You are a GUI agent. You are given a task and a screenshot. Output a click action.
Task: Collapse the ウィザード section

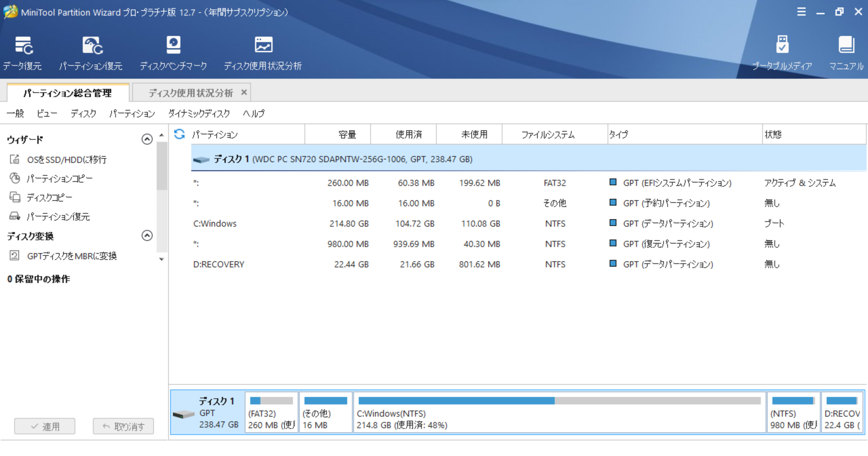(x=147, y=139)
